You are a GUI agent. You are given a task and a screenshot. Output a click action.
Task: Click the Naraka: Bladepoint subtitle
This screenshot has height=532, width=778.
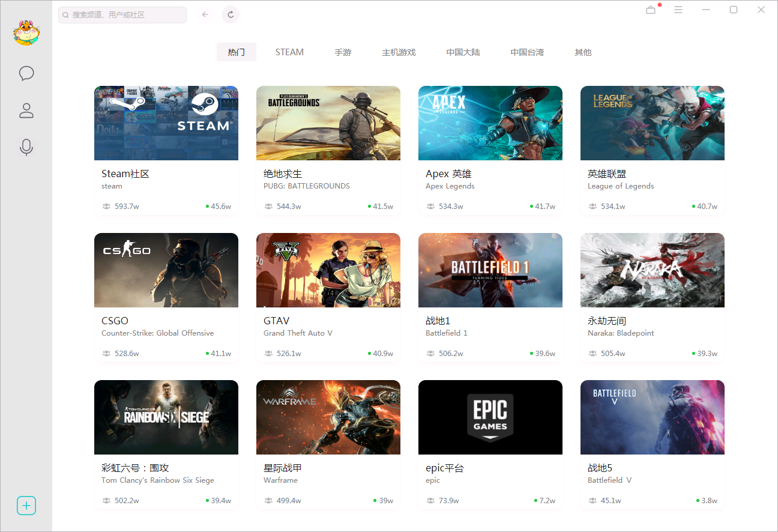621,333
